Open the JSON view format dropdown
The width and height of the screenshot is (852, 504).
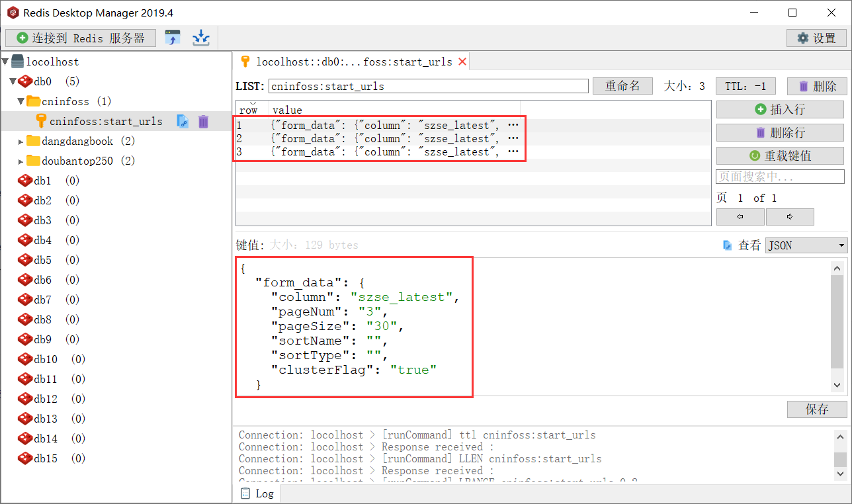[806, 245]
